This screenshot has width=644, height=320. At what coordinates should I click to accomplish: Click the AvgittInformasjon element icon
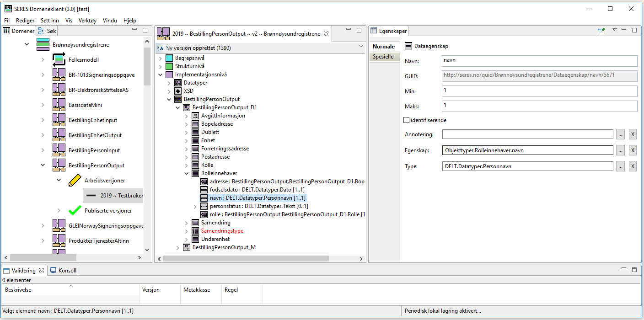coord(195,116)
